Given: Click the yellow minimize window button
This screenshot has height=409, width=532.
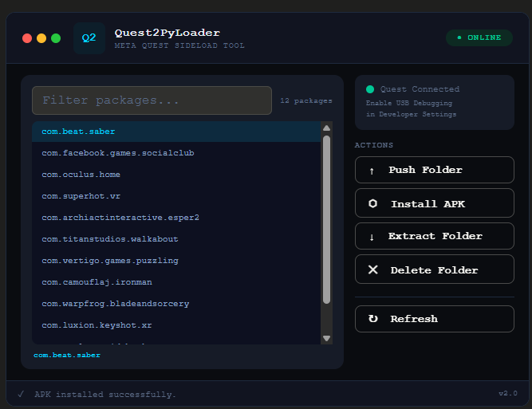Looking at the screenshot, I should coord(41,38).
